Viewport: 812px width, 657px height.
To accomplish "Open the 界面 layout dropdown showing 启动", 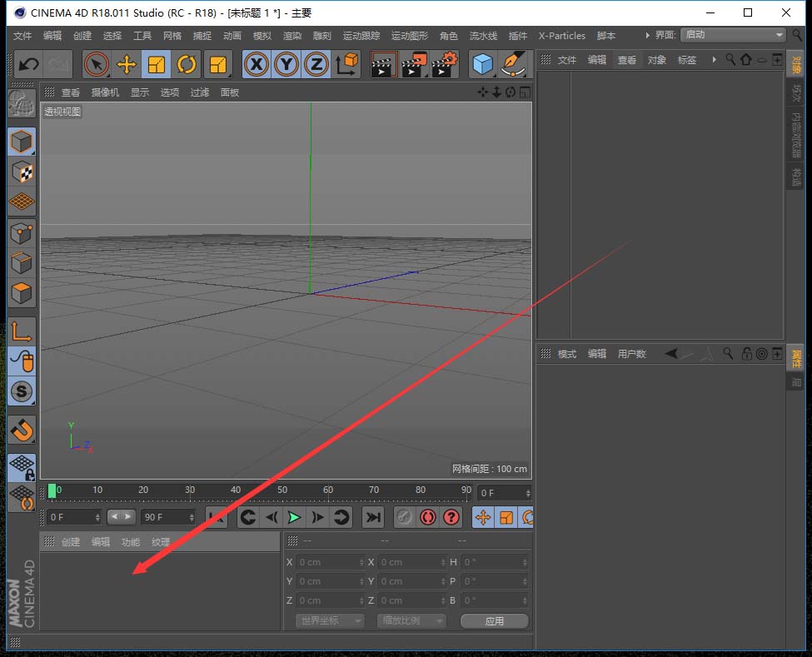I will click(x=733, y=35).
